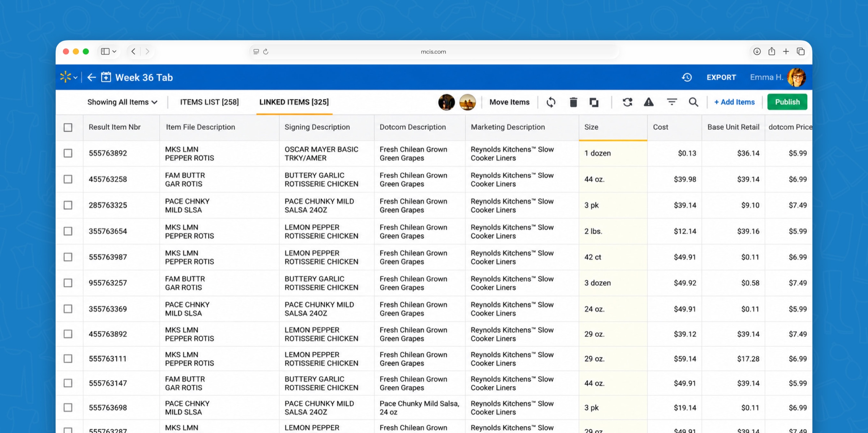Viewport: 868px width, 433px height.
Task: Click the refresh icon left of warning triangle
Action: click(627, 102)
